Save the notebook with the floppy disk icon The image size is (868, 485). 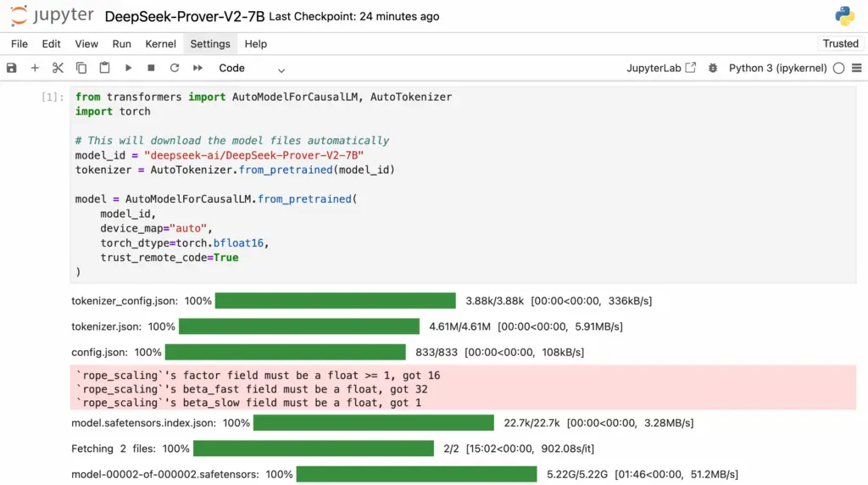(12, 68)
